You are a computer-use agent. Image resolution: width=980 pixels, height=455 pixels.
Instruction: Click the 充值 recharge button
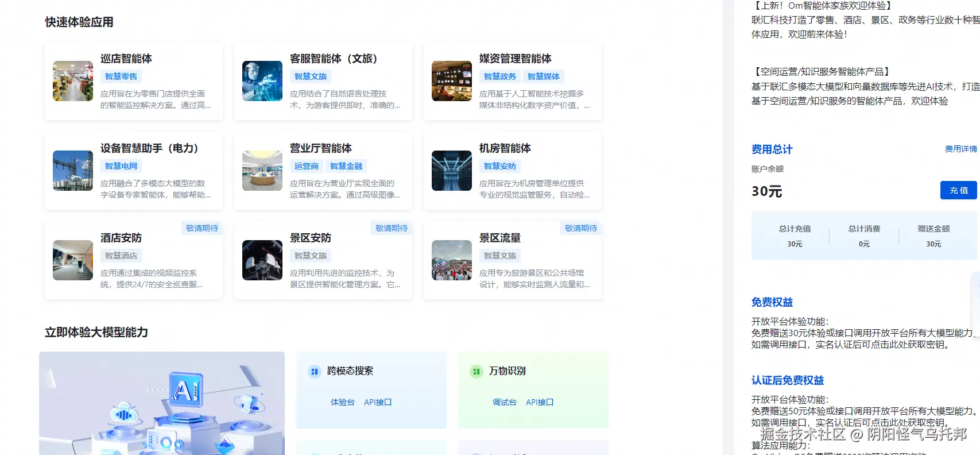click(x=959, y=190)
